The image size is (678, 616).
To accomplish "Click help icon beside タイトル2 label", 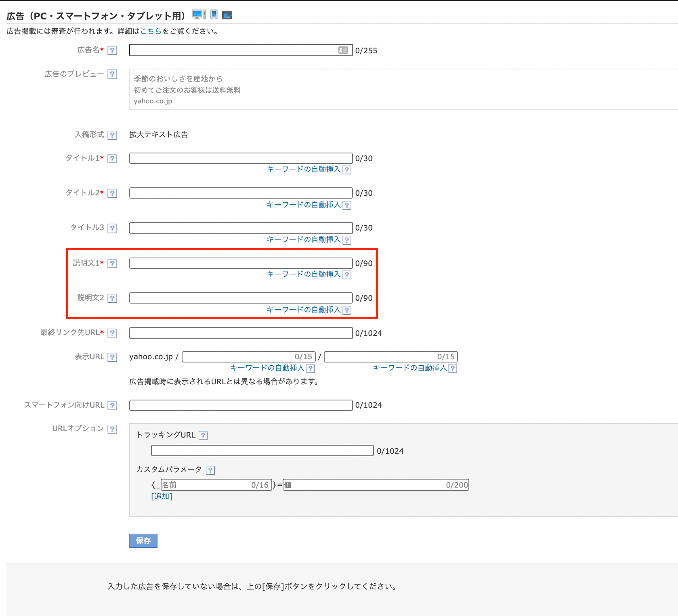I will click(113, 193).
